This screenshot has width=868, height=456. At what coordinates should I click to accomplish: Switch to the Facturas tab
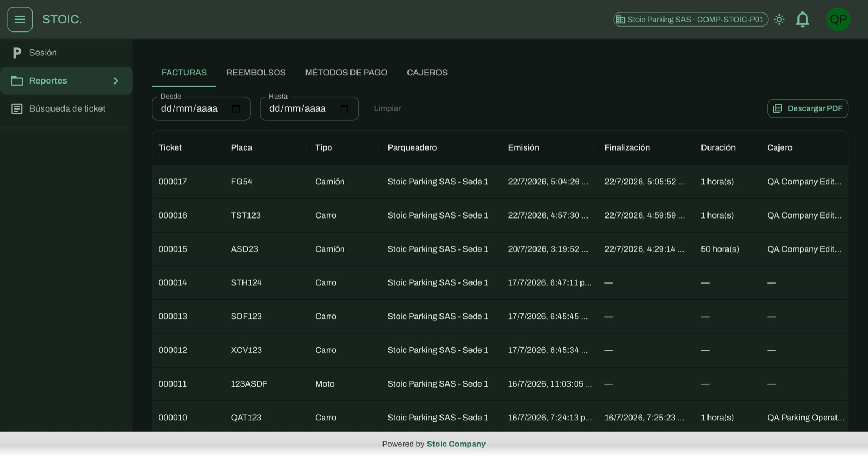click(x=184, y=73)
